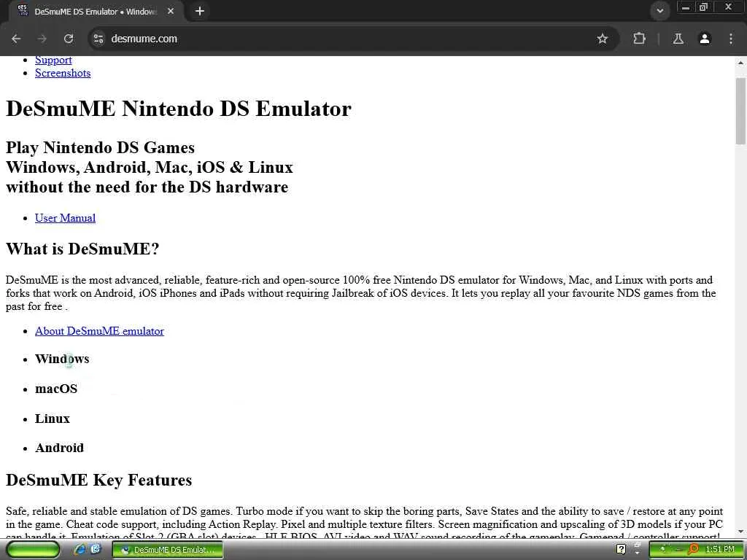Click the Android list item
Image resolution: width=747 pixels, height=560 pixels.
point(60,448)
